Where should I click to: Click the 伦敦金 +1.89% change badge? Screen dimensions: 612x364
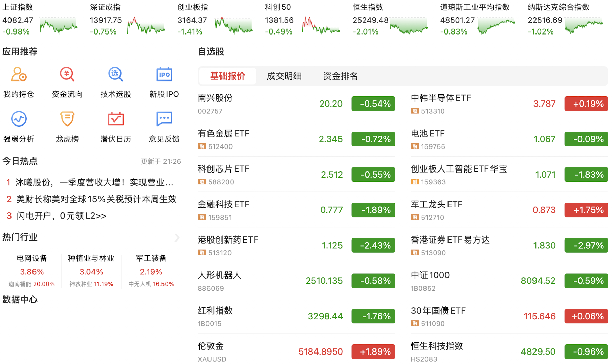coord(373,351)
